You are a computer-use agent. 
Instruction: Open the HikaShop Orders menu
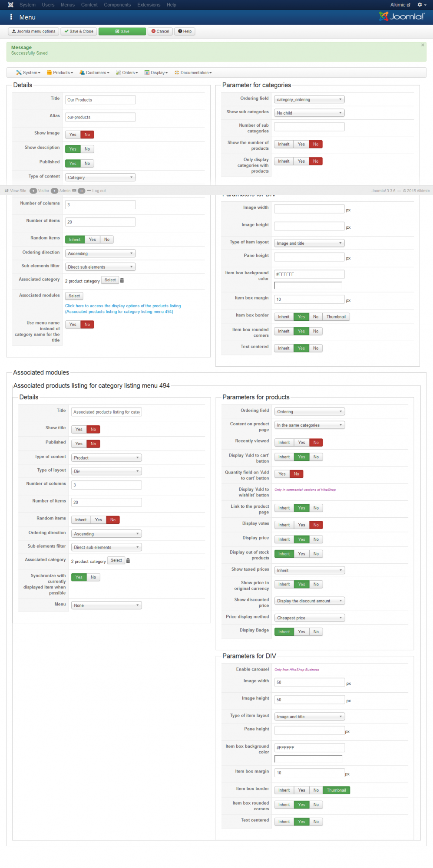click(127, 73)
